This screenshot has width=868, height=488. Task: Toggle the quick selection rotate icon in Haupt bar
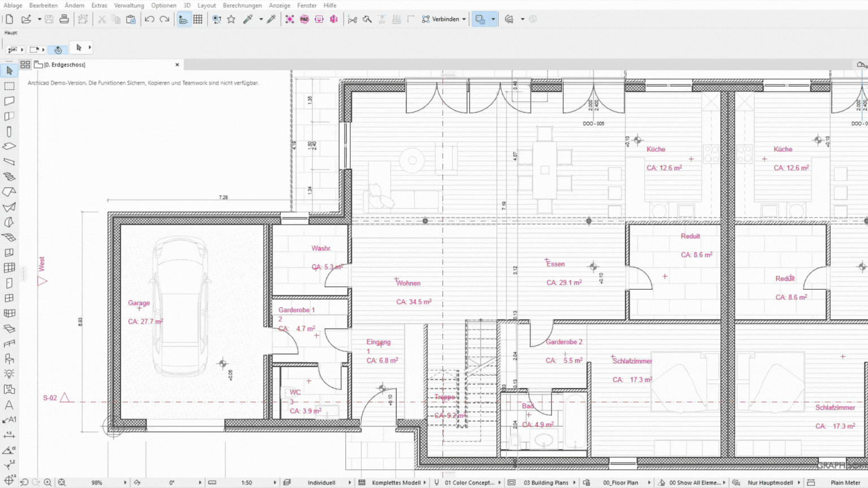pyautogui.click(x=58, y=50)
